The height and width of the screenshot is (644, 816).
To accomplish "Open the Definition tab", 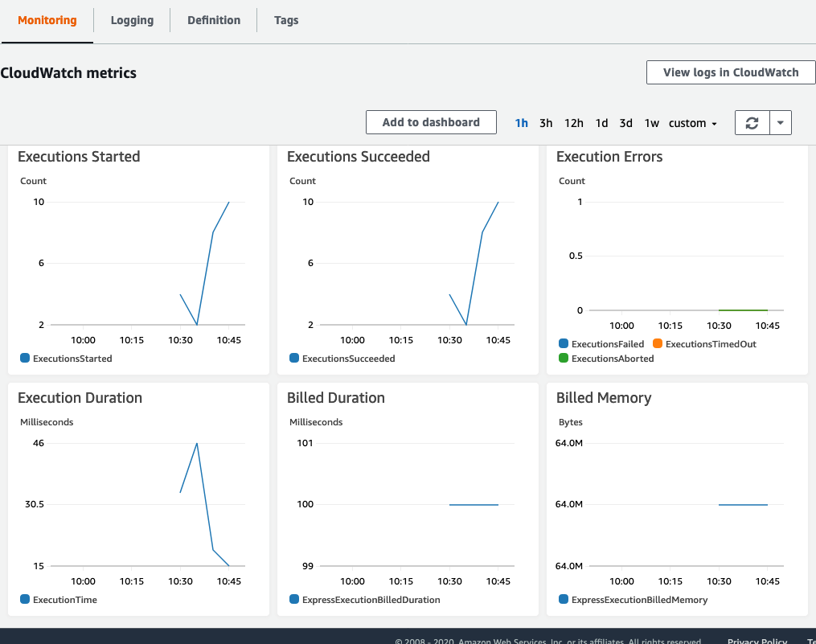I will pyautogui.click(x=214, y=20).
